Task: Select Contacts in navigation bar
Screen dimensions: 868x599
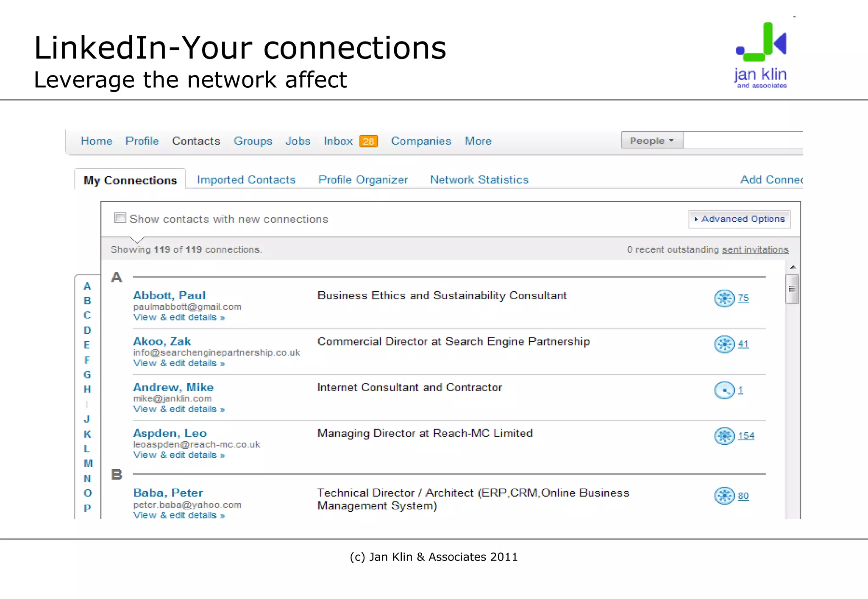Action: tap(196, 141)
